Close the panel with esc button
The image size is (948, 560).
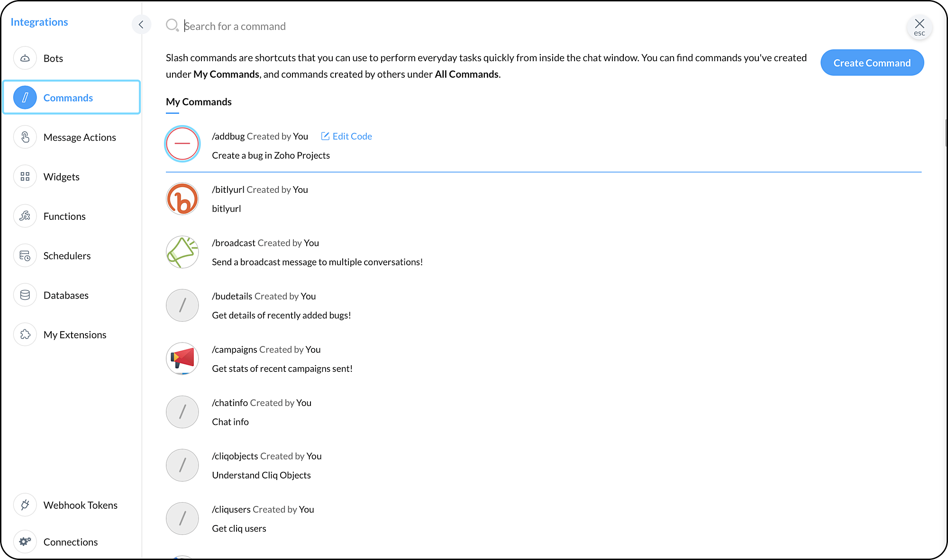coord(919,27)
